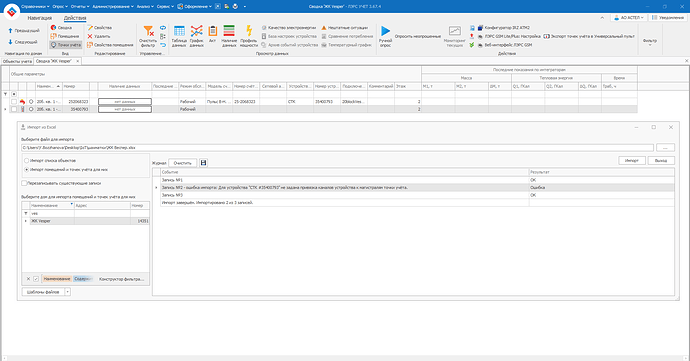
Task: Select ЖК Vesper row in house list
Action: (85, 221)
